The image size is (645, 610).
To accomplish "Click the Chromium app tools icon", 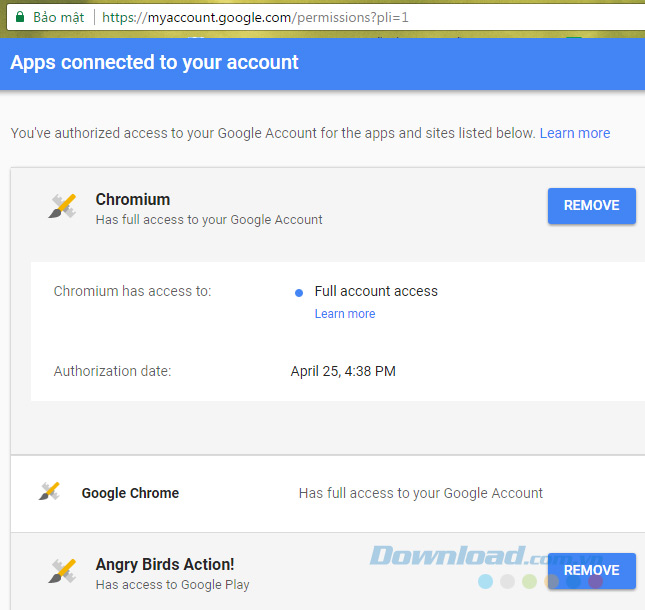I will 62,207.
